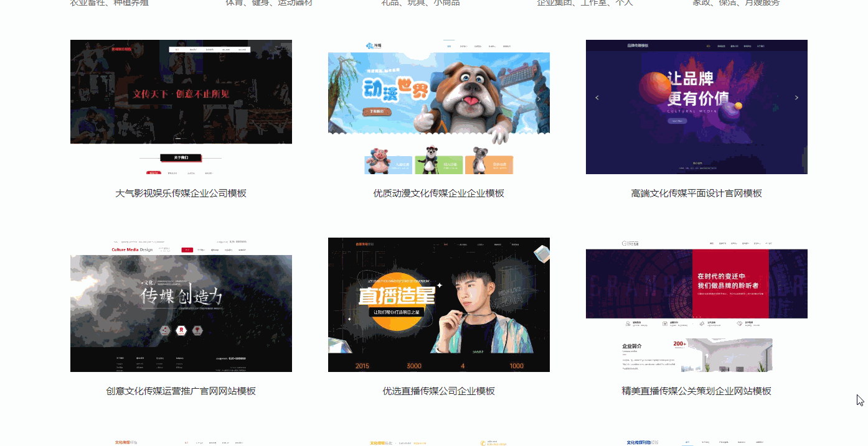Click the title 大气影视娱乐传媒企业公司模板
868x446 pixels.
pyautogui.click(x=181, y=193)
